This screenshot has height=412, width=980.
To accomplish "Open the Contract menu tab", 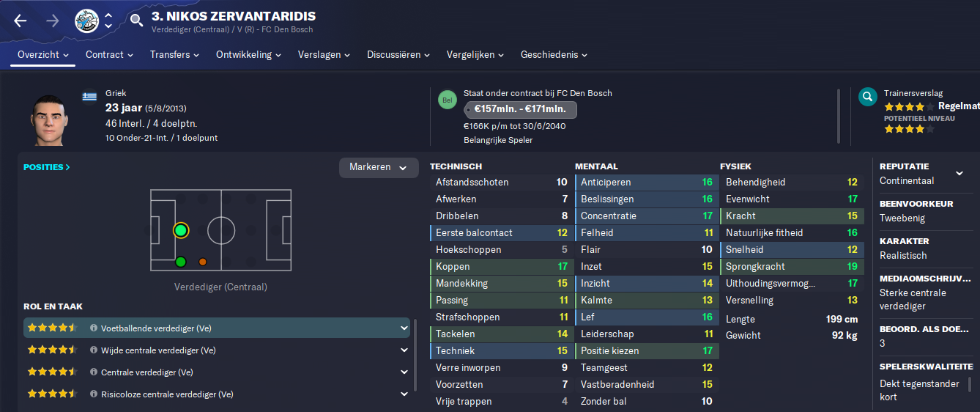I will tap(109, 55).
